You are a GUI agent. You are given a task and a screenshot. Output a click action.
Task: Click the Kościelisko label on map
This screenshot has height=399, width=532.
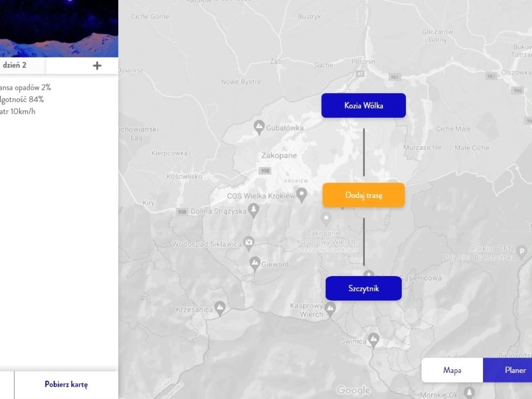[184, 177]
